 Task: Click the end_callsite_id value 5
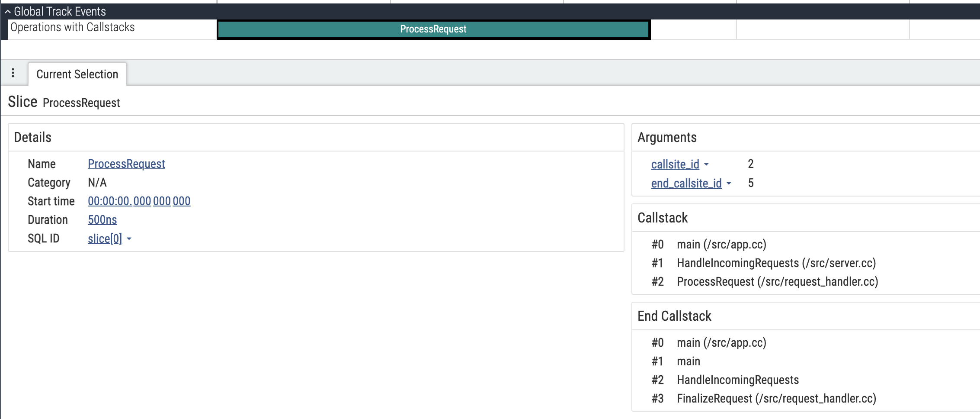click(750, 183)
